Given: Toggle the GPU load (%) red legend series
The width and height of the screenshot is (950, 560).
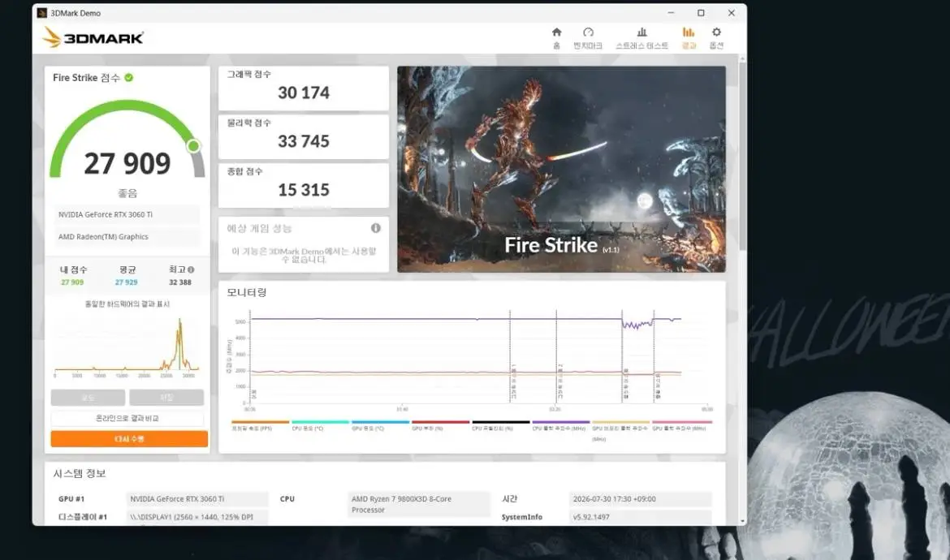Looking at the screenshot, I should (440, 425).
